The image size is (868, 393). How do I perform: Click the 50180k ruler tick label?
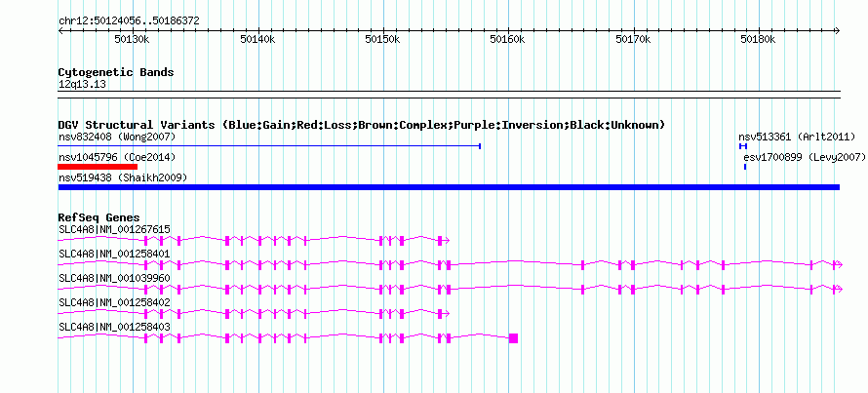759,40
